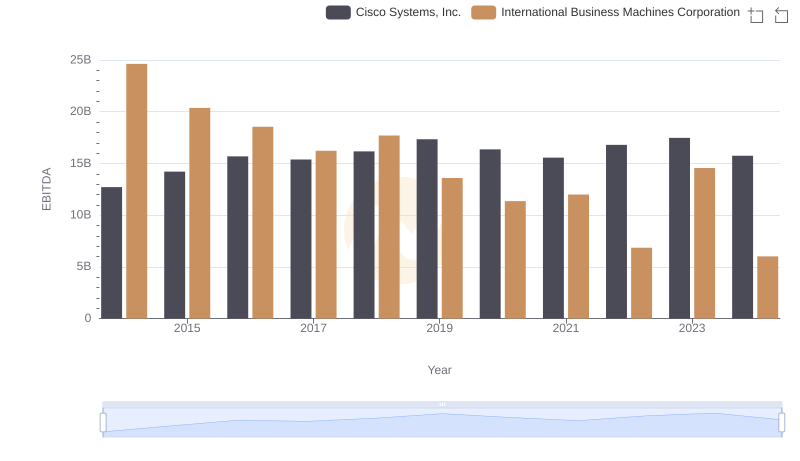The image size is (800, 461).
Task: Toggle International Business Machines Corporation legend series
Action: (x=606, y=12)
